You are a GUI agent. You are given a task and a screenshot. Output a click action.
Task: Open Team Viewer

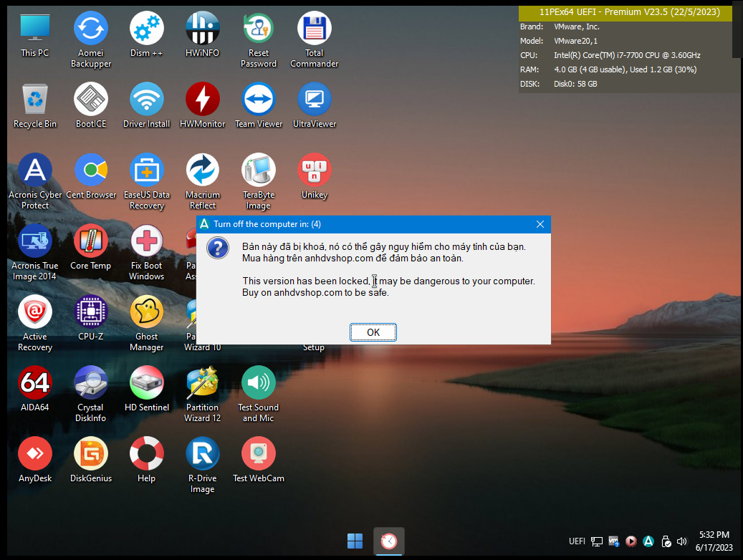pyautogui.click(x=258, y=105)
